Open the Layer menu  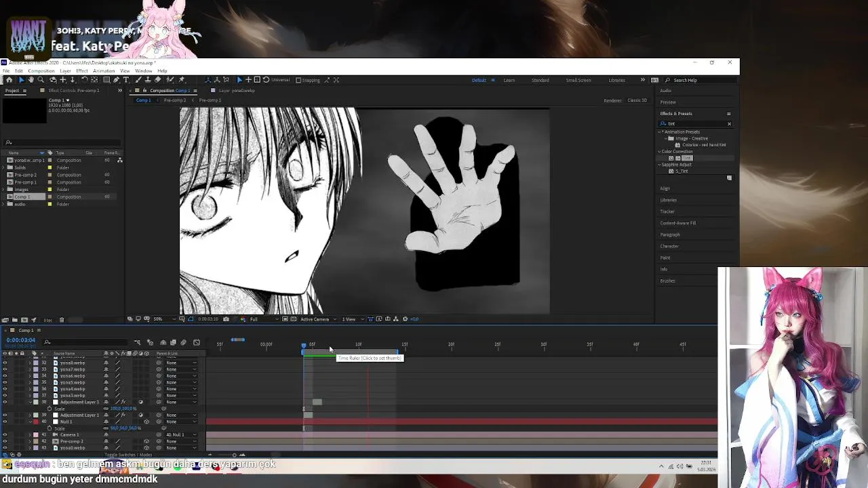point(65,71)
